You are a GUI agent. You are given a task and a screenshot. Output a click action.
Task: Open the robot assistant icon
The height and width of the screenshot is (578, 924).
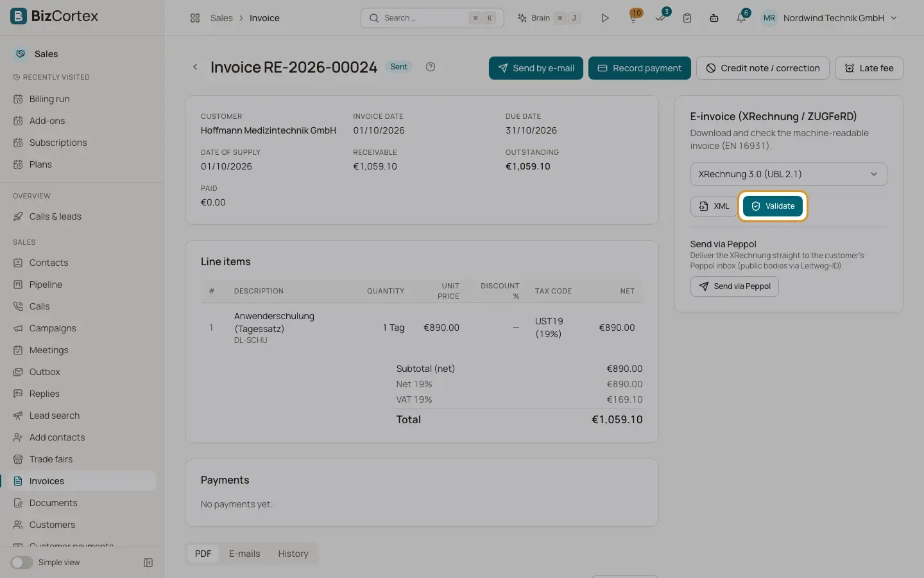714,18
